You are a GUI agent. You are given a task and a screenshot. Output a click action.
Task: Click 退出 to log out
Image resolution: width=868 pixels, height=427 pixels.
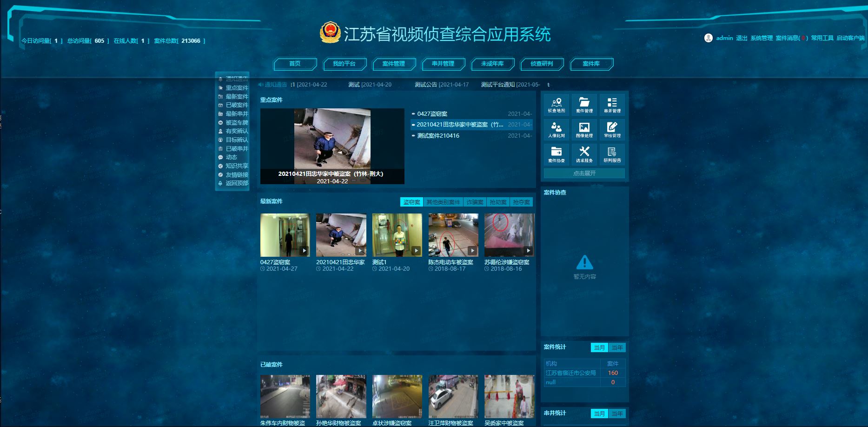[x=741, y=38]
